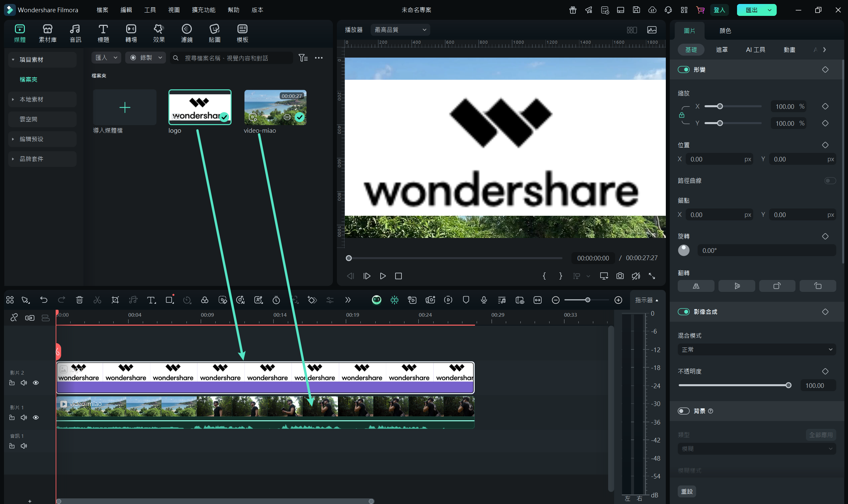
Task: Click the crop tool icon in timeline toolbar
Action: [x=115, y=300]
